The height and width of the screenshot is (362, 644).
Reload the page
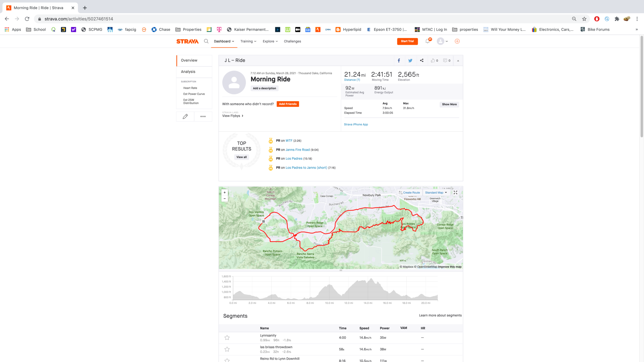[27, 19]
